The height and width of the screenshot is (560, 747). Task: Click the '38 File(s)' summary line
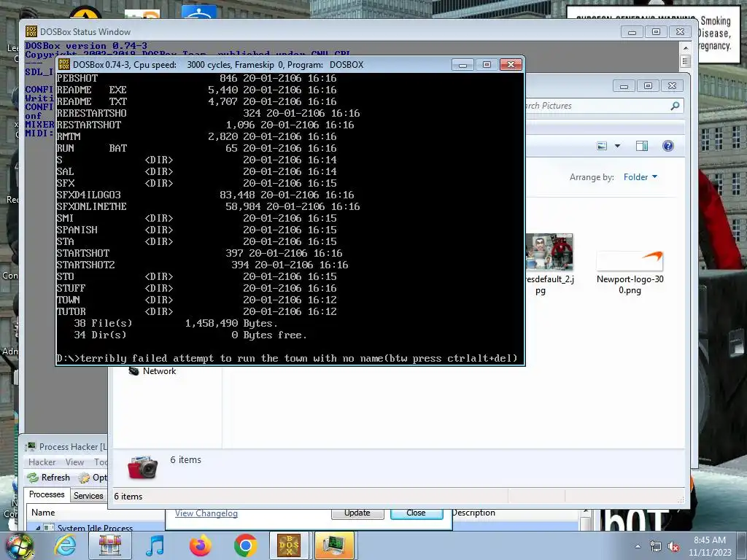[175, 323]
